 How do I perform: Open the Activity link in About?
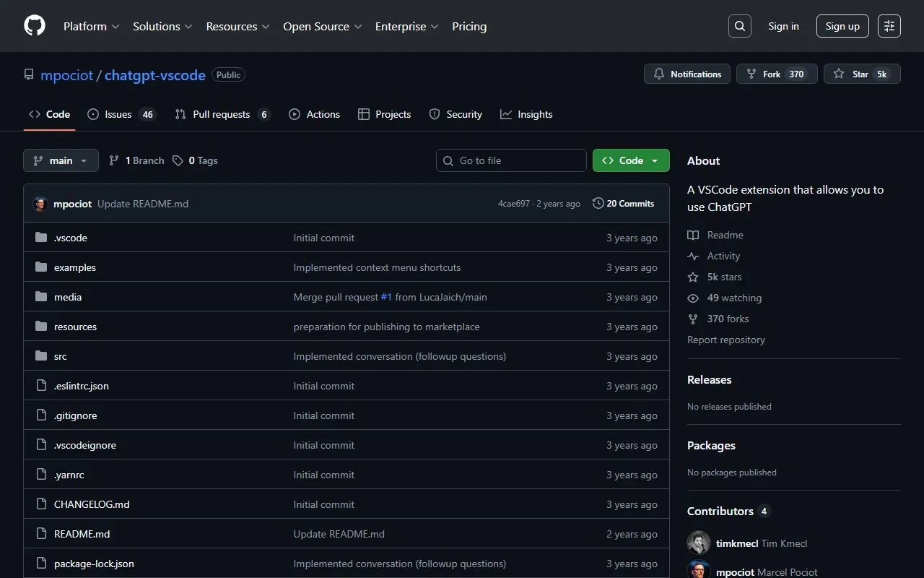(x=723, y=256)
